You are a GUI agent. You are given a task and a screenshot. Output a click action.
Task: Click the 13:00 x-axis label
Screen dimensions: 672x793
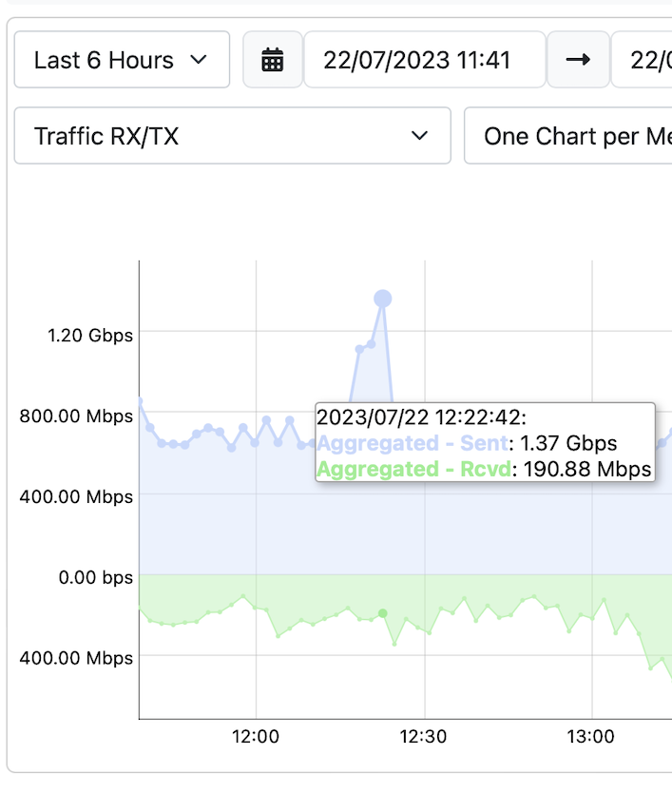pos(590,736)
